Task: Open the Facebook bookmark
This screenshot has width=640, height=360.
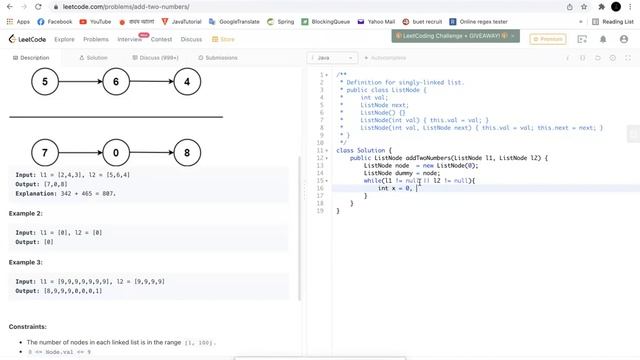Action: tap(55, 22)
